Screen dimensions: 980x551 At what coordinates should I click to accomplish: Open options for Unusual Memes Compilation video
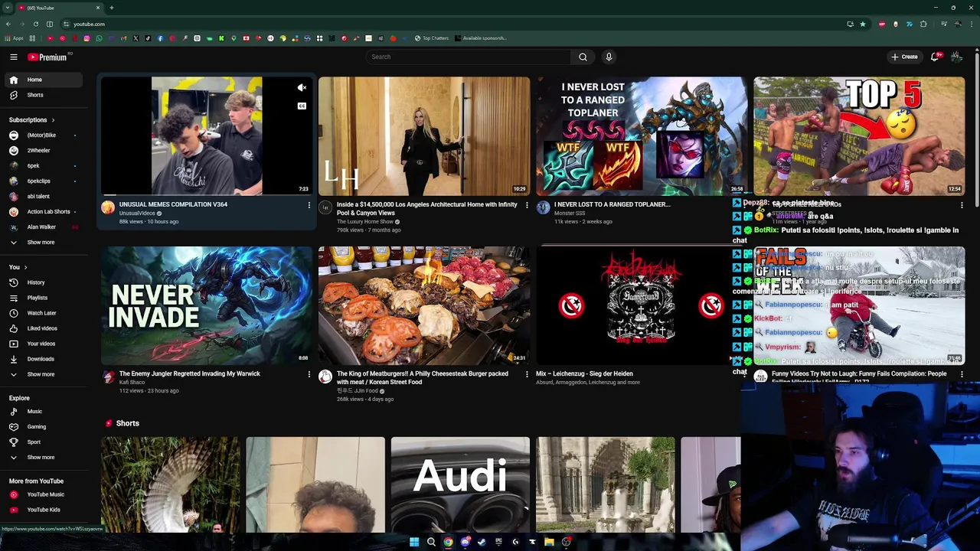click(x=309, y=205)
